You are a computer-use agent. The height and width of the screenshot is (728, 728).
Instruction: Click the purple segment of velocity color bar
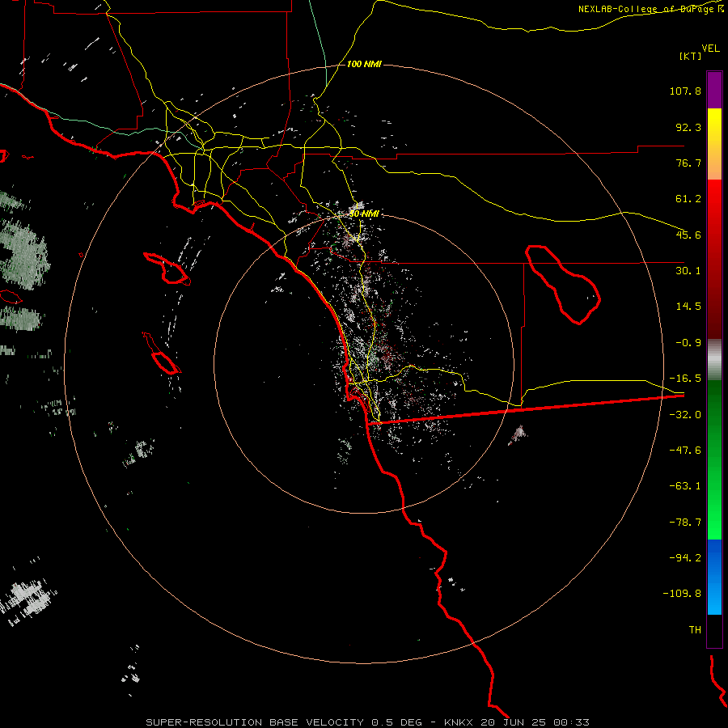(714, 90)
